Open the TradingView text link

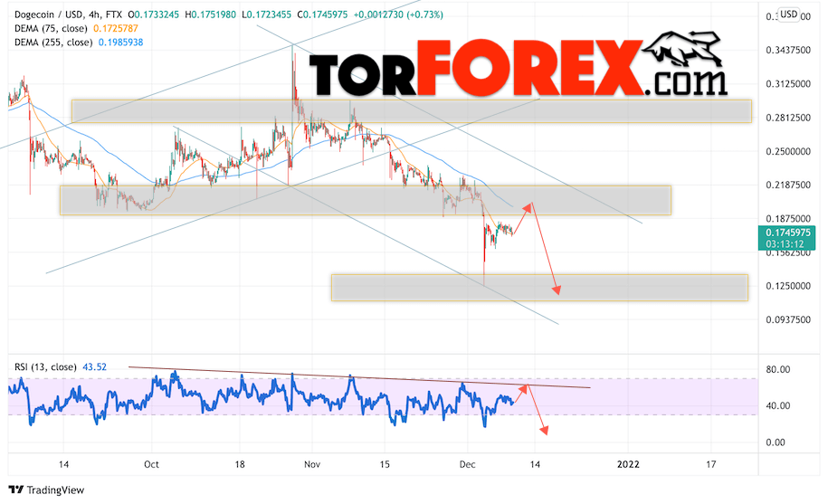click(55, 490)
